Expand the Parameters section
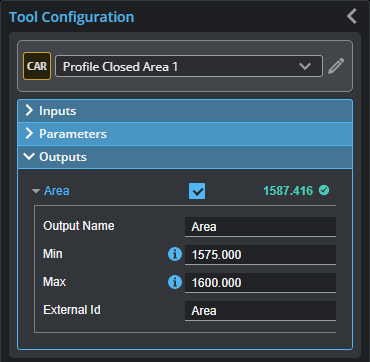 pyautogui.click(x=185, y=134)
